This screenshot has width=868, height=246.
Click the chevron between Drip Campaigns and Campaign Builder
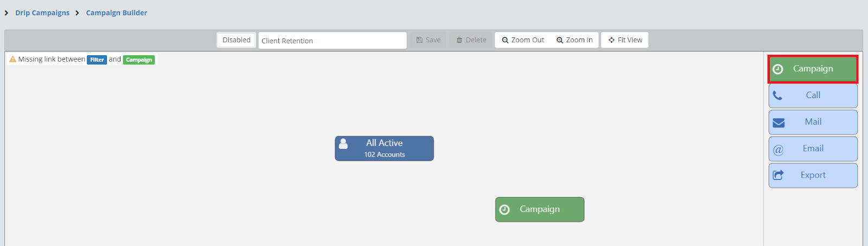pyautogui.click(x=78, y=13)
